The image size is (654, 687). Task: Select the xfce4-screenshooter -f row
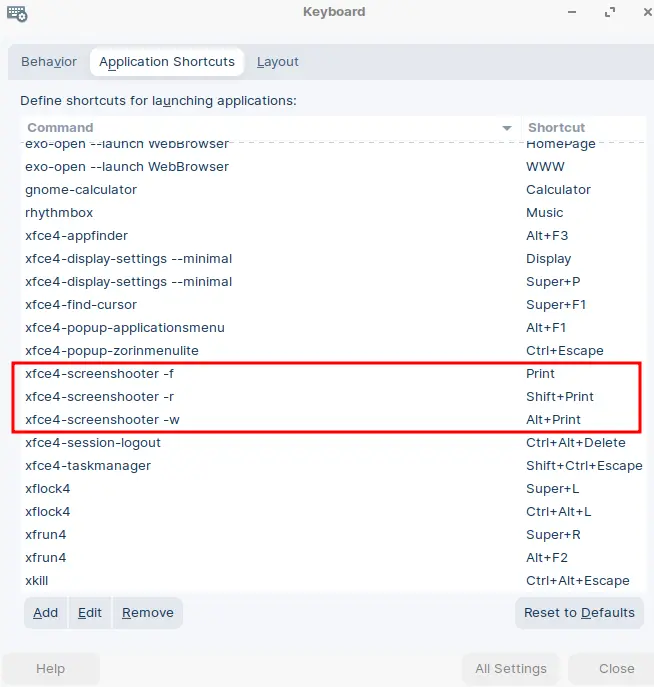(x=333, y=374)
